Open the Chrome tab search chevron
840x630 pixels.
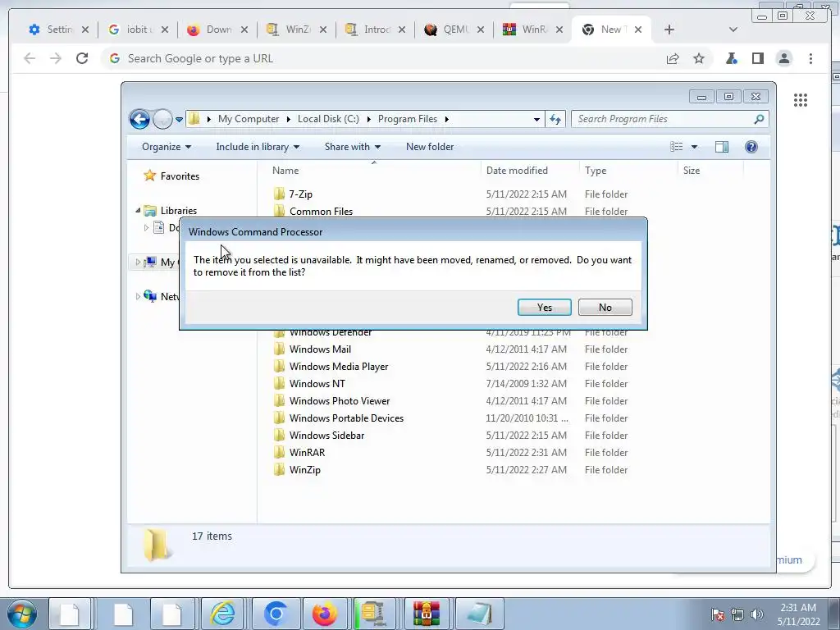(733, 30)
